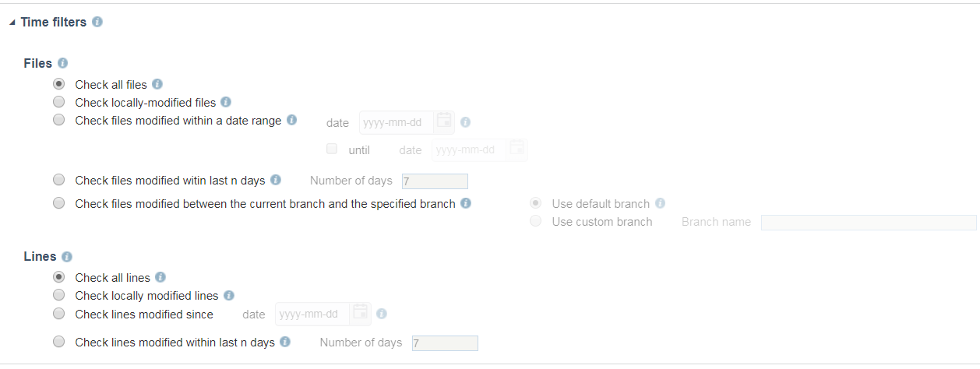Viewport: 980px width, 369px height.
Task: Select Check locally-modified files radio button
Action: point(58,102)
